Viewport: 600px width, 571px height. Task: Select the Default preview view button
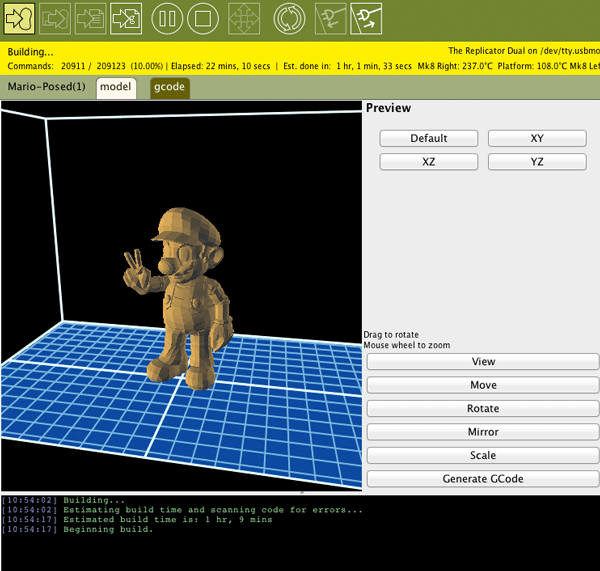(429, 138)
